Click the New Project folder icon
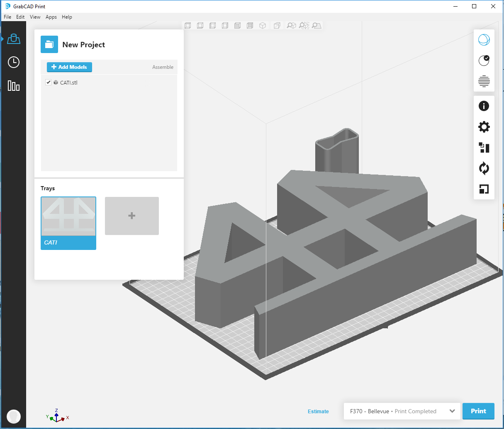Screen dimensions: 504x429 (x=49, y=44)
